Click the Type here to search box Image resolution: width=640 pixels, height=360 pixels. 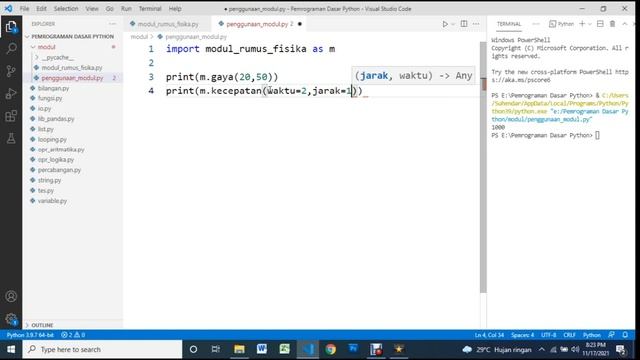102,349
